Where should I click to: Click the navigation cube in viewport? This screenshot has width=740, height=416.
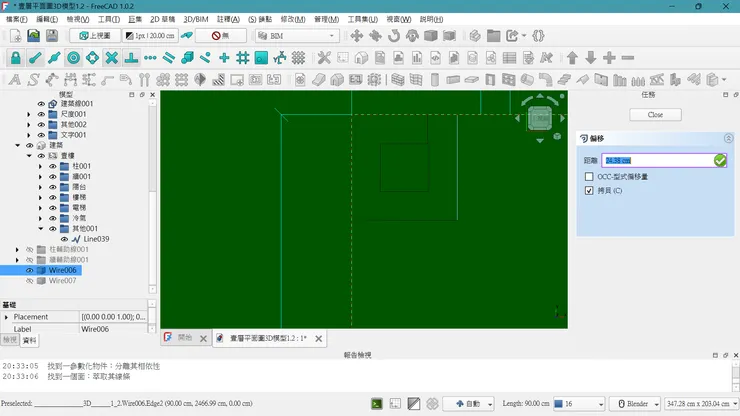click(540, 118)
